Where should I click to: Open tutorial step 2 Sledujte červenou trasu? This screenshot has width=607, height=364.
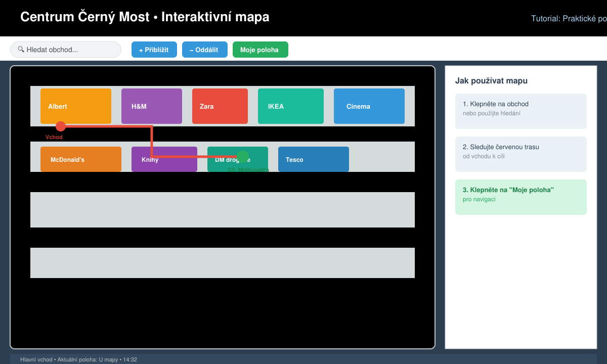(x=521, y=154)
